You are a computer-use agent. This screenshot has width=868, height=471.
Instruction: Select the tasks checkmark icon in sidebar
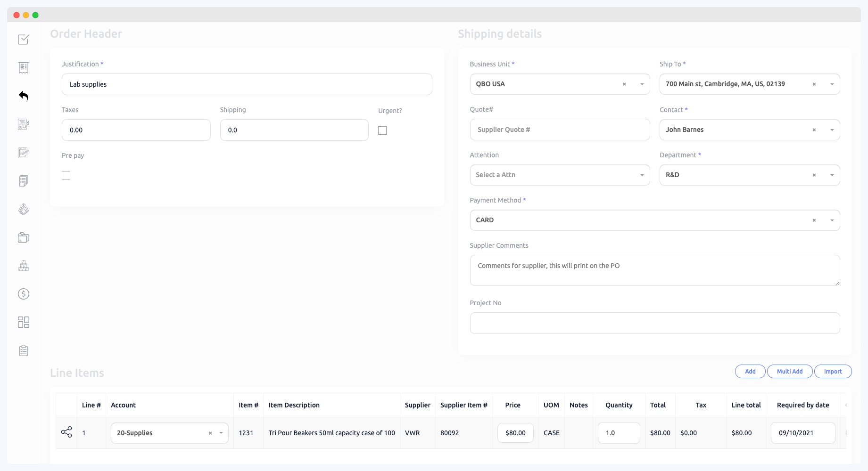[23, 40]
